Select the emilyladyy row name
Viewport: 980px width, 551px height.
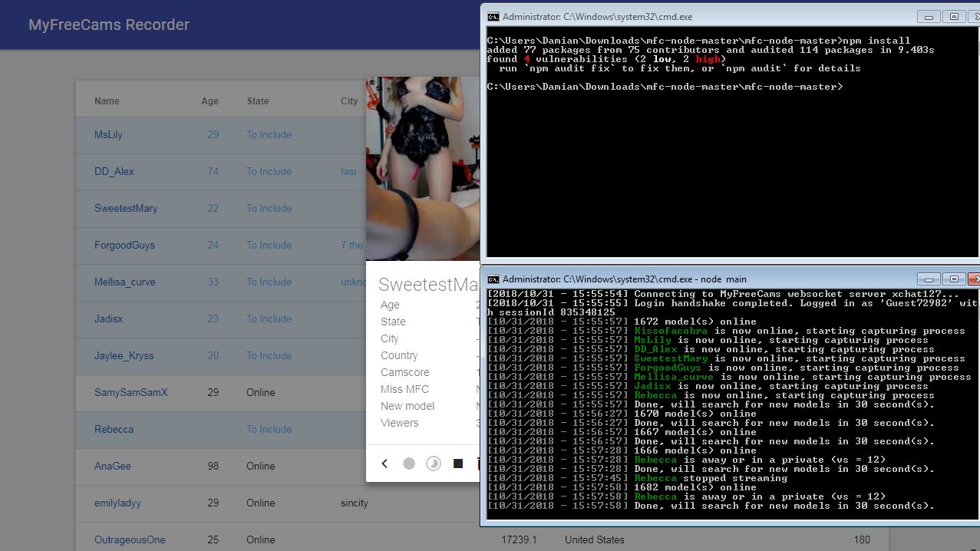tap(117, 503)
